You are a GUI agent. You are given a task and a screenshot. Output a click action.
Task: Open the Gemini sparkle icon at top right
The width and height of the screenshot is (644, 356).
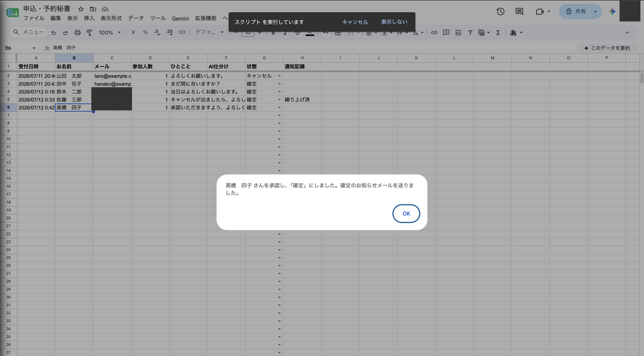[612, 11]
